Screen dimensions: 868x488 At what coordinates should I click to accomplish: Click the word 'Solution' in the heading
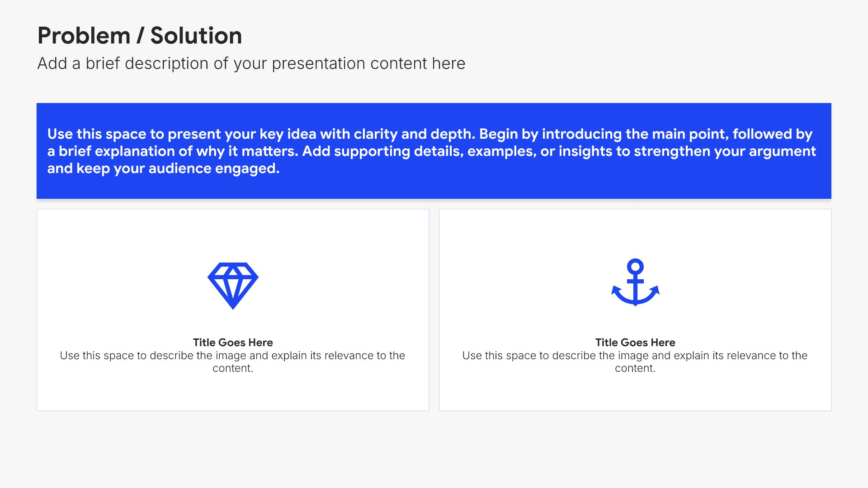click(196, 36)
